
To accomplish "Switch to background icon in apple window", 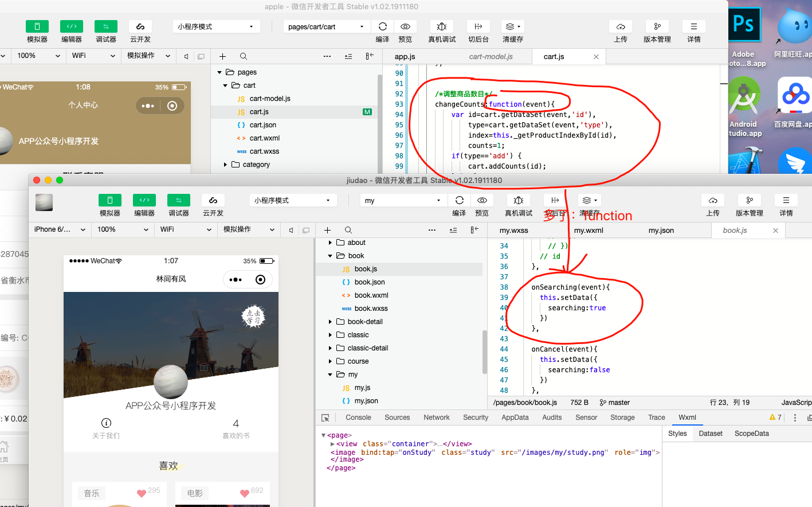I will pos(478,26).
